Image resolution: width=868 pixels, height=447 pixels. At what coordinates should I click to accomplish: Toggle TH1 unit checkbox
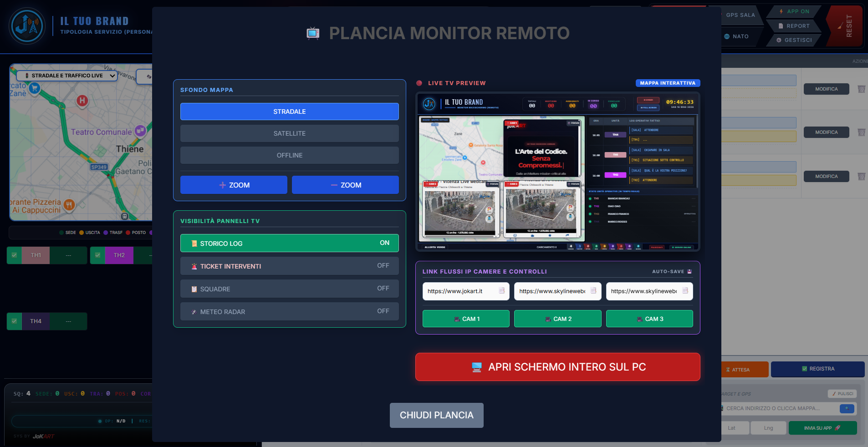pos(14,255)
